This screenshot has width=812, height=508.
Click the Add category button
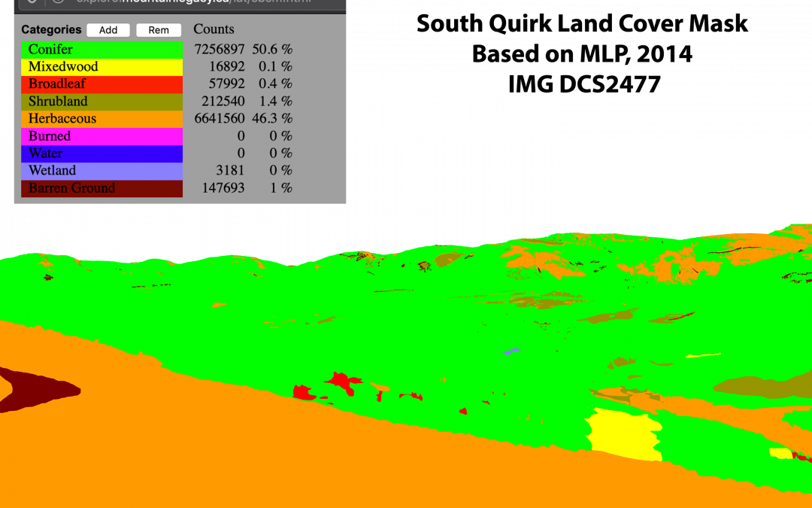[108, 30]
